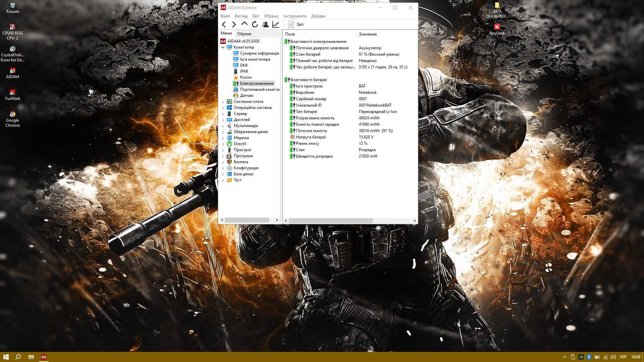
Task: Click the battery icon in system tray
Action: [597, 357]
